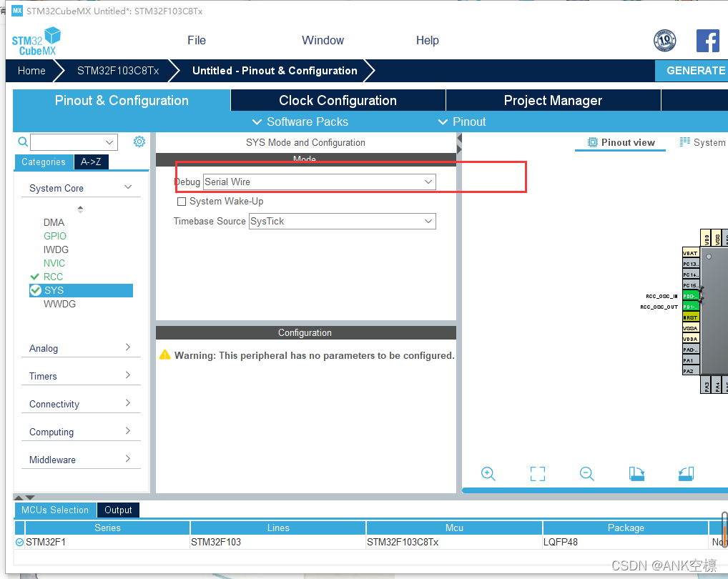Select the Pinout view tab
The image size is (728, 579).
pos(620,142)
